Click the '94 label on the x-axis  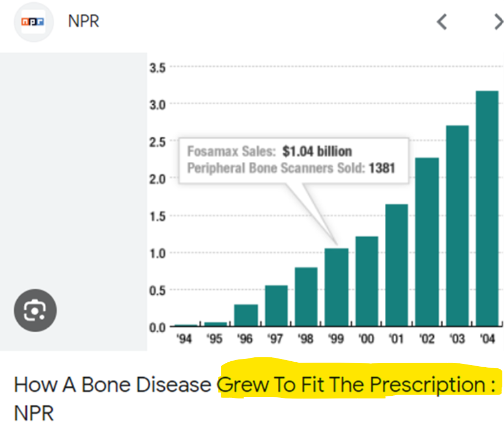click(x=184, y=339)
